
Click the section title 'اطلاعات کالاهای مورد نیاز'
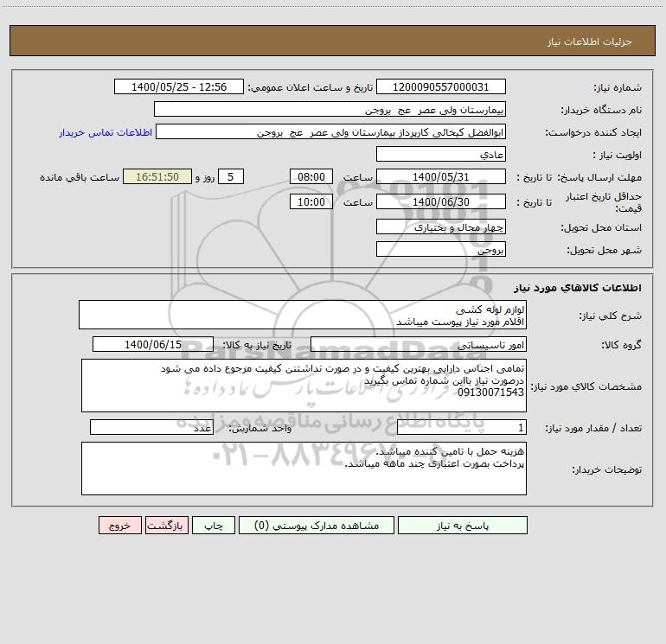click(578, 288)
